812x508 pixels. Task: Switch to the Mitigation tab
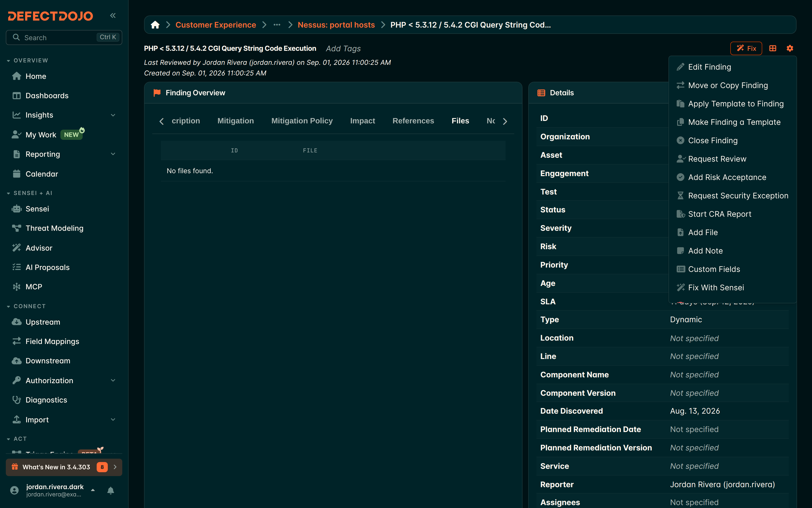(236, 121)
